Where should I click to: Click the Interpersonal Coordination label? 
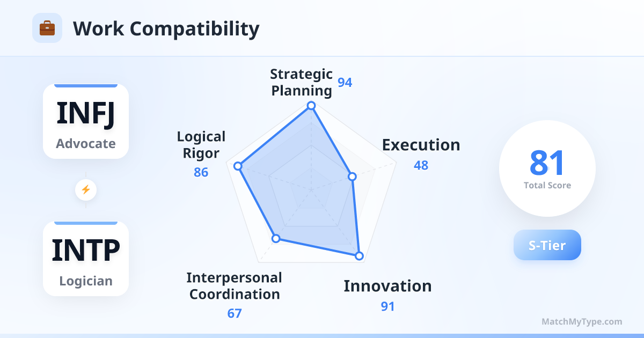pyautogui.click(x=235, y=286)
